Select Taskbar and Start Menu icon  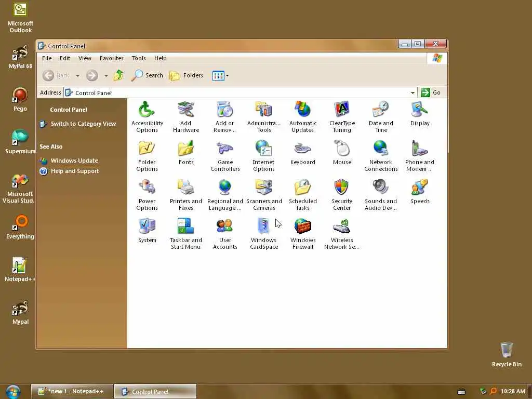point(185,234)
